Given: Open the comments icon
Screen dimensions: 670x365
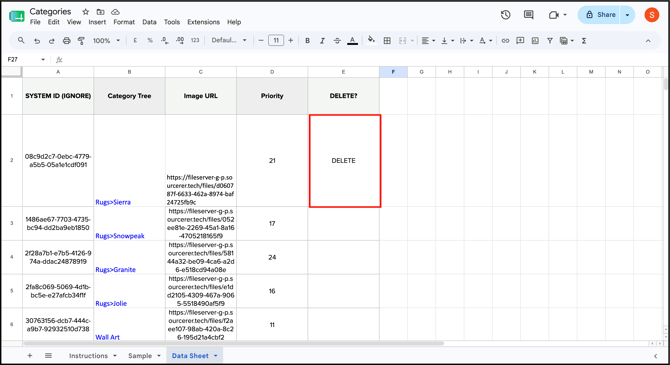Looking at the screenshot, I should pos(529,15).
